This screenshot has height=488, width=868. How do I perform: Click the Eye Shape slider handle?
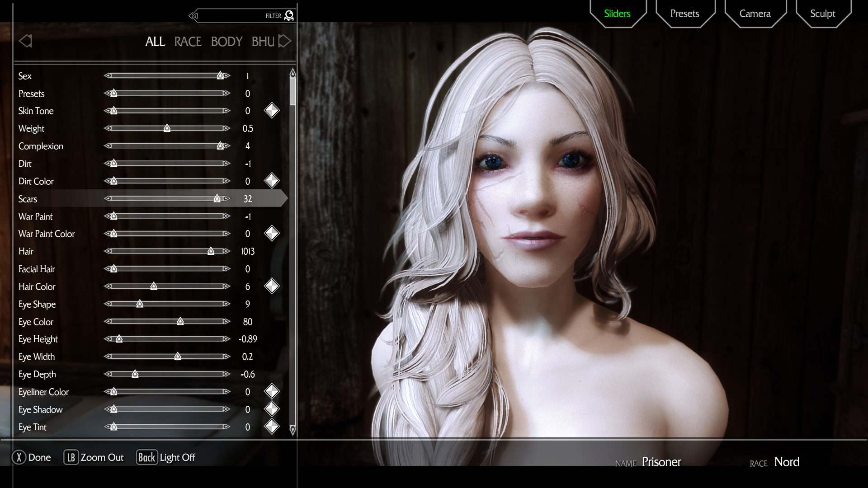(x=140, y=304)
